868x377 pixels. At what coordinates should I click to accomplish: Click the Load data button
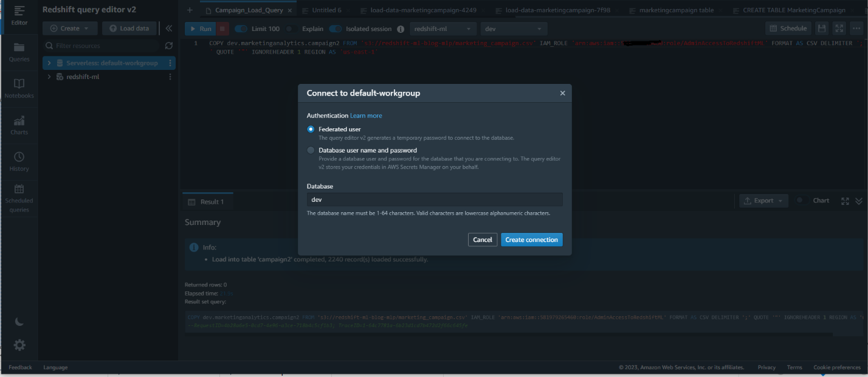point(129,29)
